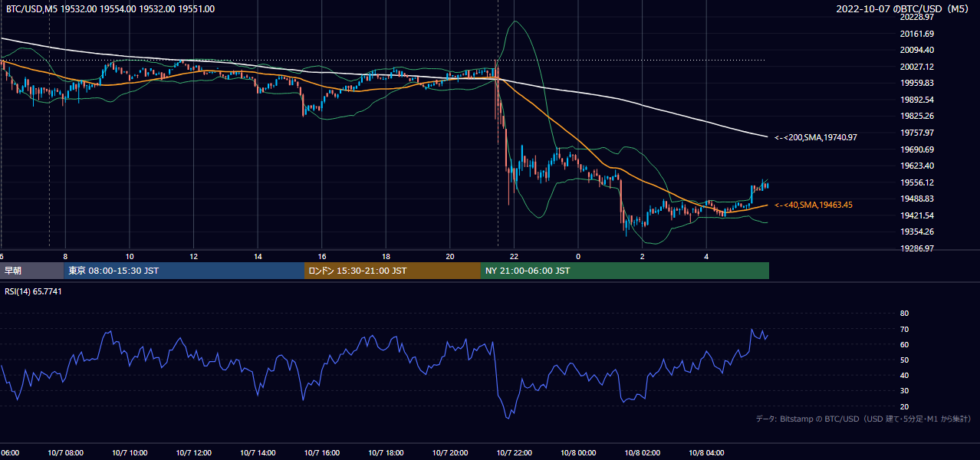Click hour tick 8 under price chart
The image size is (980, 460).
pos(65,257)
